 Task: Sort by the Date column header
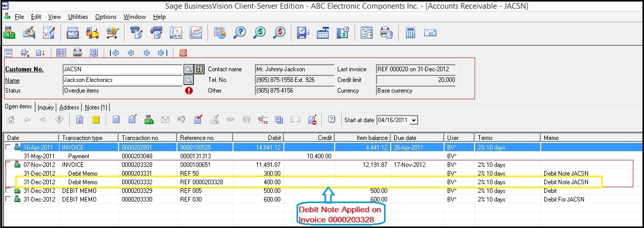(31, 138)
